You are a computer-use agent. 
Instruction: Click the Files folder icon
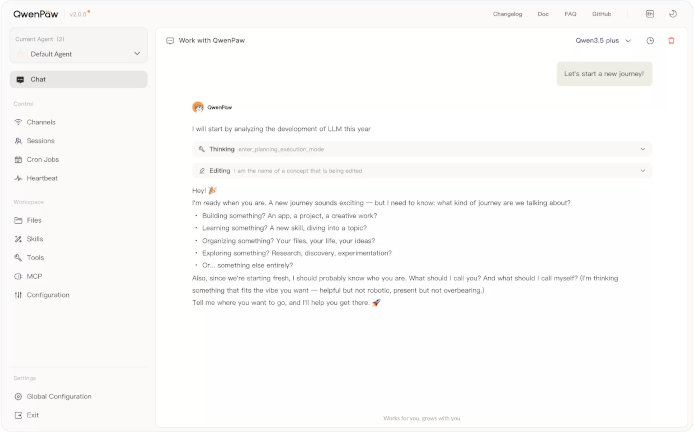coord(18,220)
